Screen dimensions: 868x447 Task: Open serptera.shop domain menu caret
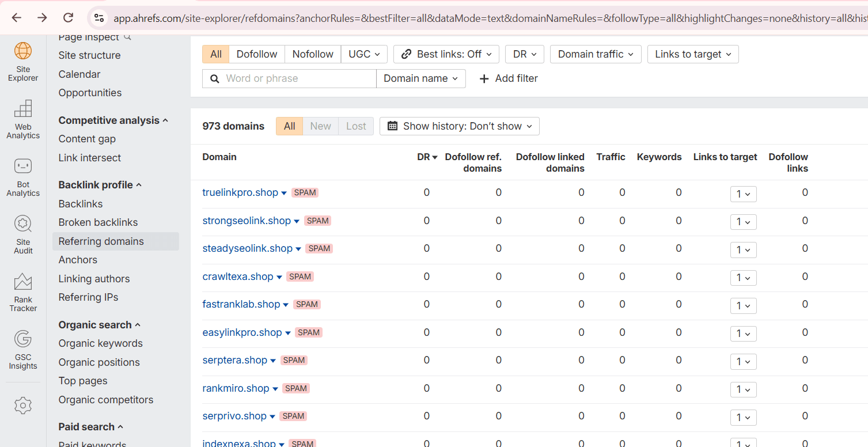click(273, 361)
